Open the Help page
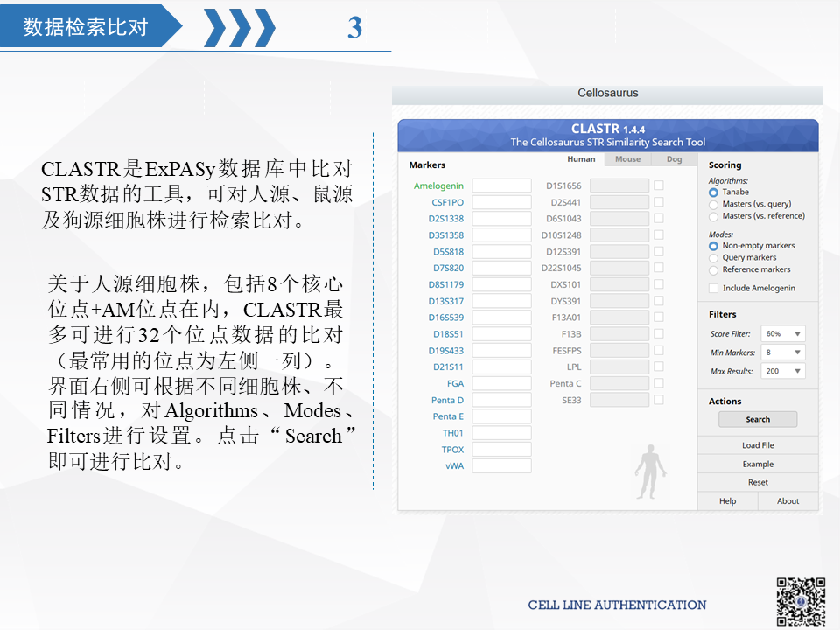840x630 pixels. point(727,500)
